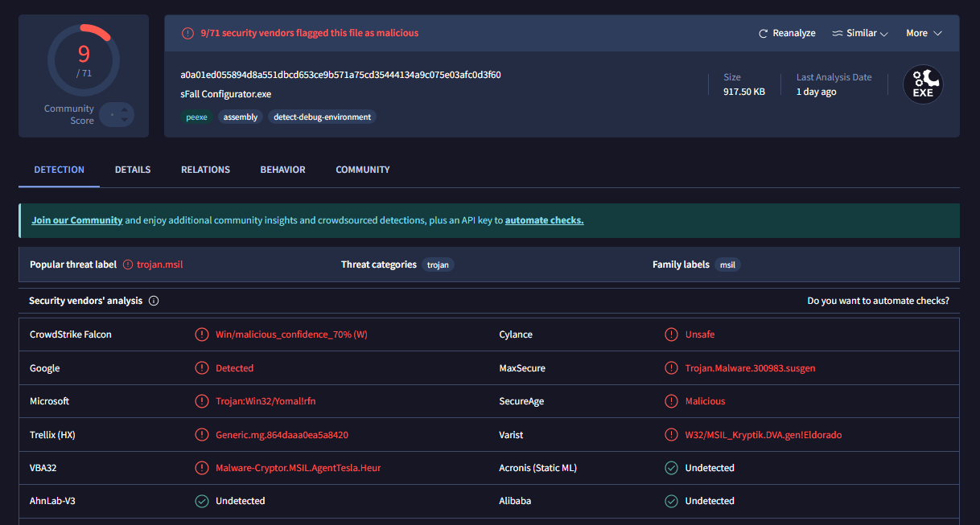Click the 9/71 detection score gauge
Screen dimensions: 980x525
[84, 60]
